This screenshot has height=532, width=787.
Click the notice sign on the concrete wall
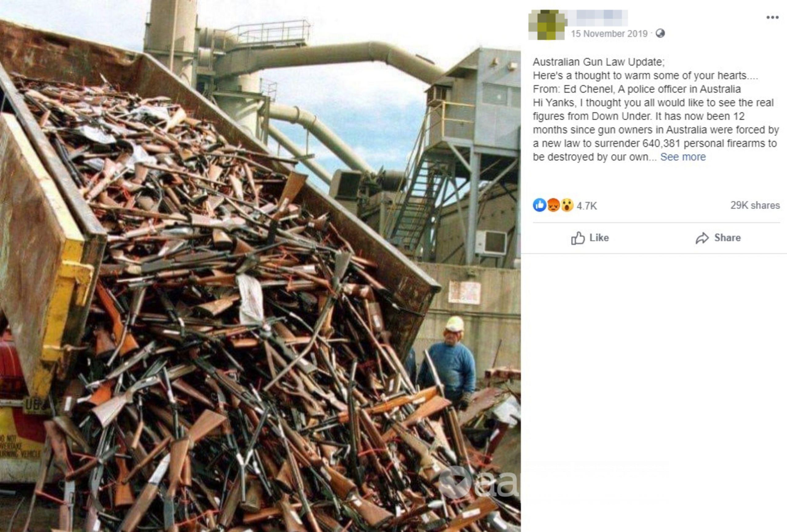point(464,292)
